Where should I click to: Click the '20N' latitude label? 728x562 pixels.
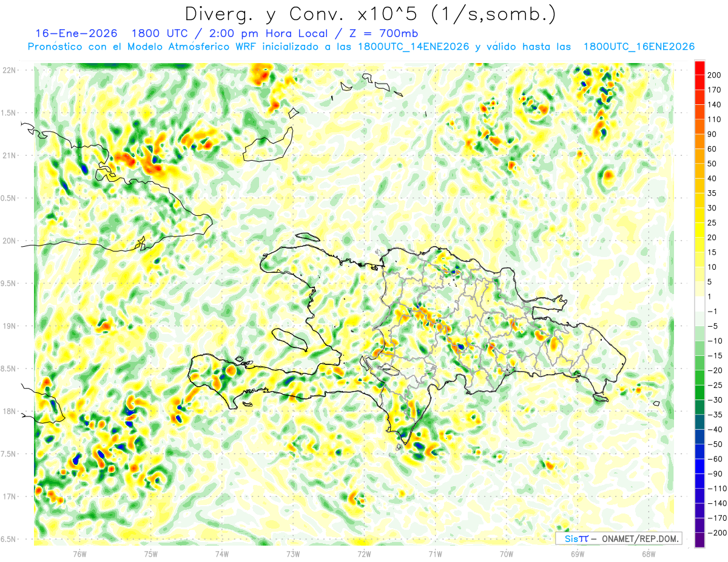[9, 241]
